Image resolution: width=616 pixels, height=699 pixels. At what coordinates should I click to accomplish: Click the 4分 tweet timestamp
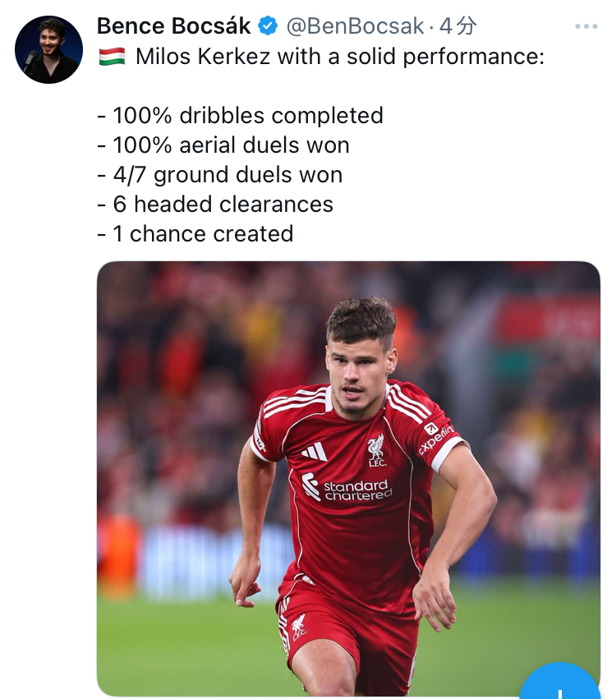tap(457, 26)
